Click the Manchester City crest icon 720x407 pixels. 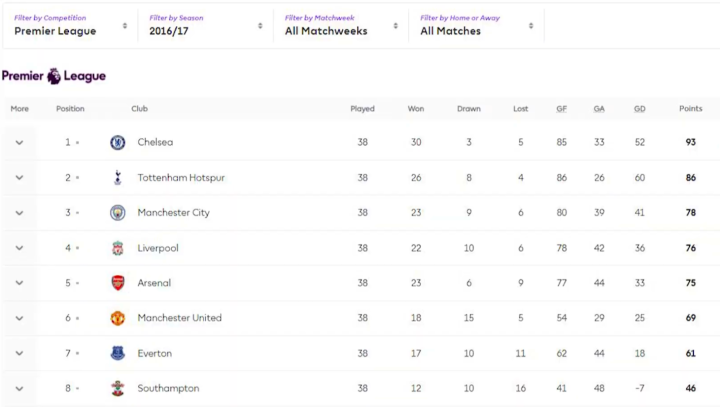pyautogui.click(x=118, y=213)
